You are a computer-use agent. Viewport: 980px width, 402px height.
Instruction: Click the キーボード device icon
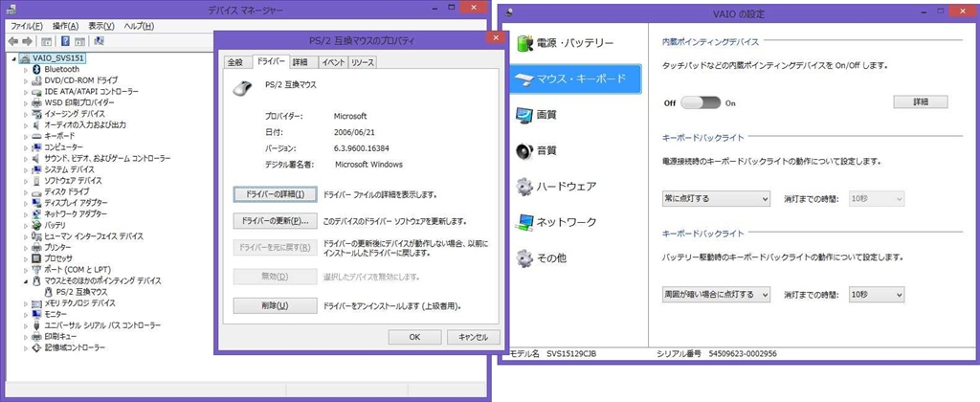point(37,136)
